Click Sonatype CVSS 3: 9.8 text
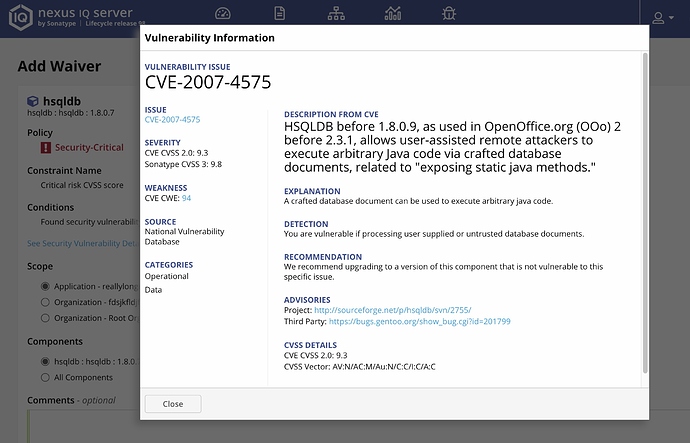This screenshot has height=443, width=690. click(x=184, y=165)
